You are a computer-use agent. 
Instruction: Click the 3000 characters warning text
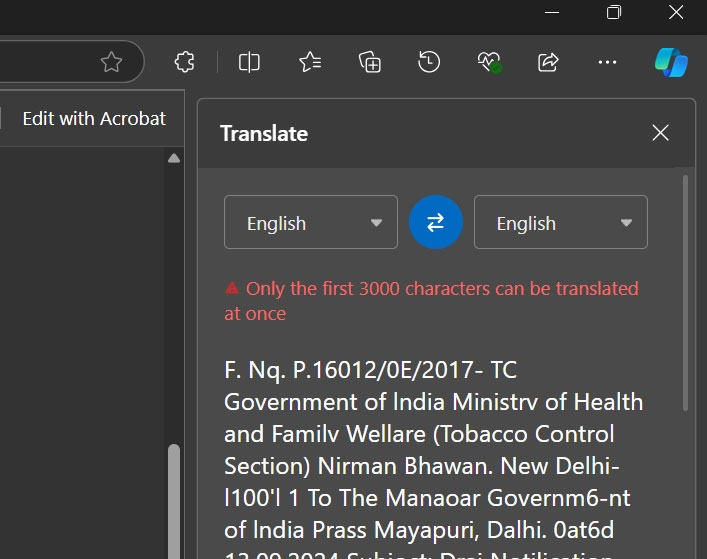432,301
